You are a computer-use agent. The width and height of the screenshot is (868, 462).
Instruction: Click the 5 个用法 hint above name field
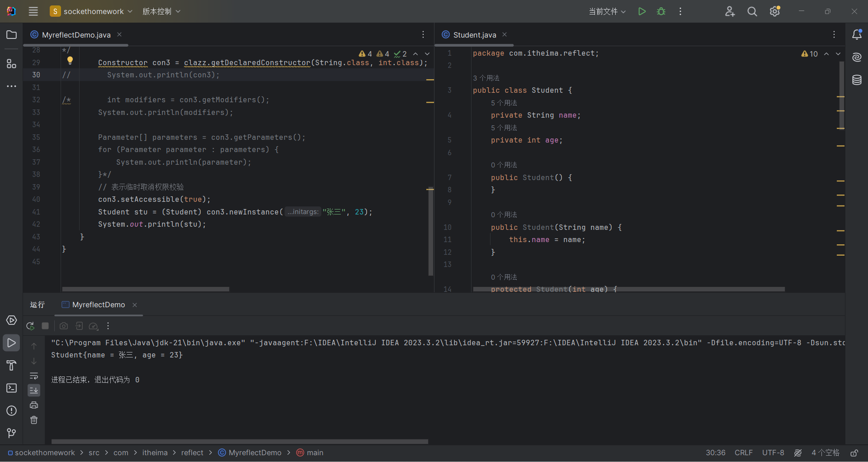[x=504, y=103]
